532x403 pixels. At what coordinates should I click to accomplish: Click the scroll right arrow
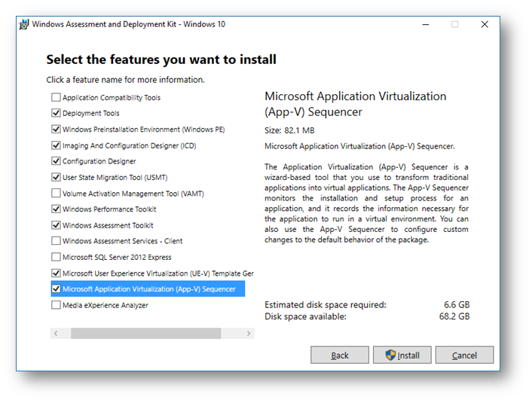point(249,334)
